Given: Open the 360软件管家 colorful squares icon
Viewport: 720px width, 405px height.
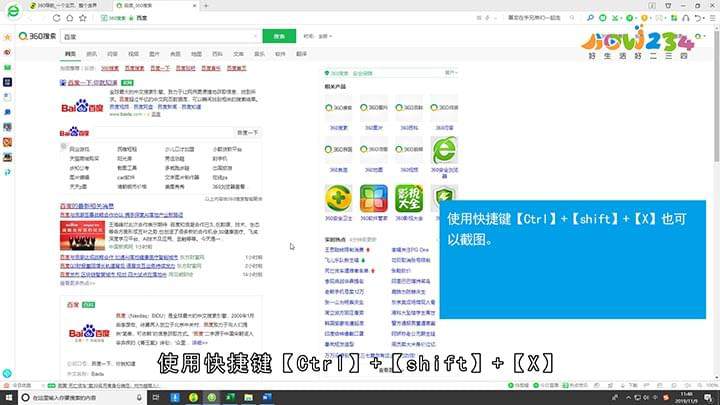Looking at the screenshot, I should point(373,198).
